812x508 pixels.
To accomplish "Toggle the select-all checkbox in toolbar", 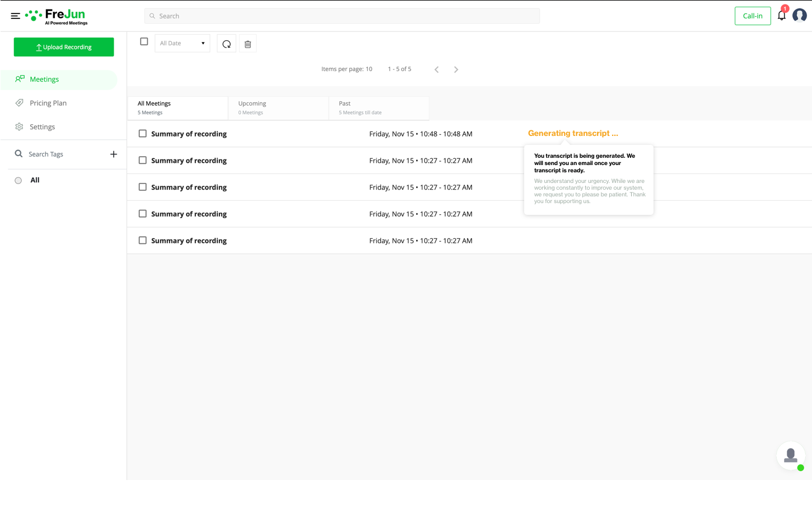I will click(144, 41).
